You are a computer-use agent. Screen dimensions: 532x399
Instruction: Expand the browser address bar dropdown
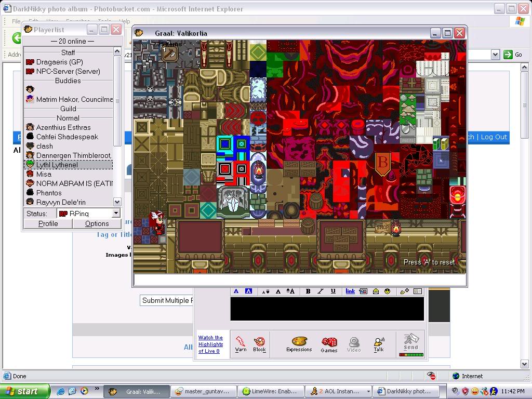[495, 55]
